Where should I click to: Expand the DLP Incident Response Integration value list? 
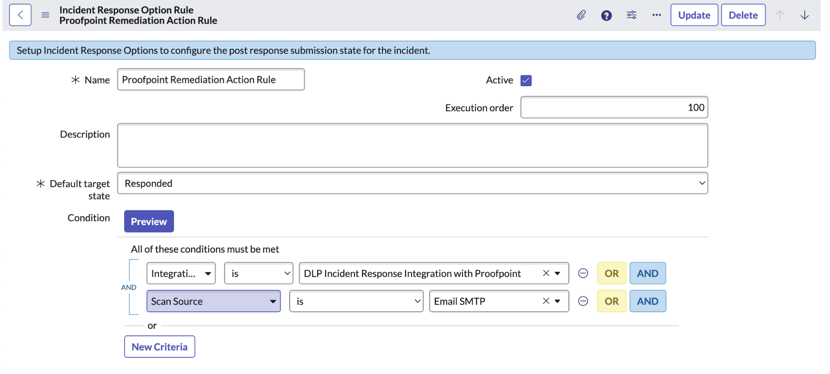pyautogui.click(x=557, y=273)
